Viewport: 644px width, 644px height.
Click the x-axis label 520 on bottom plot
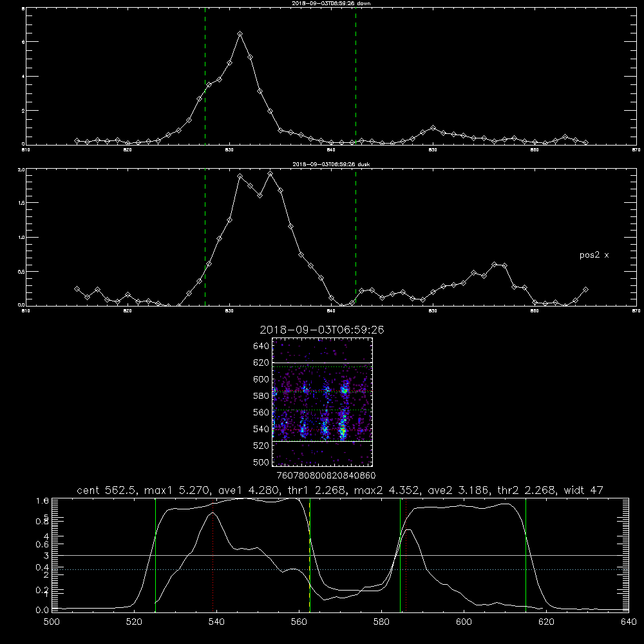(134, 622)
